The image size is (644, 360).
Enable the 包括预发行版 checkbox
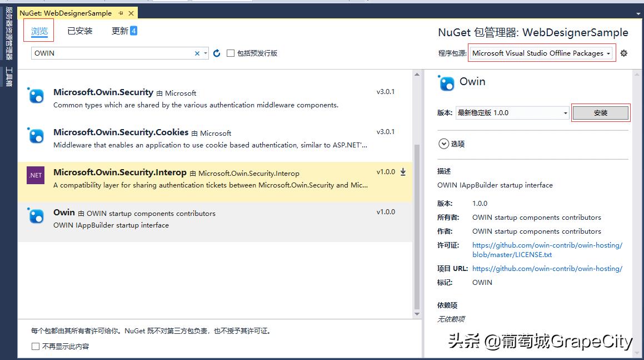230,53
